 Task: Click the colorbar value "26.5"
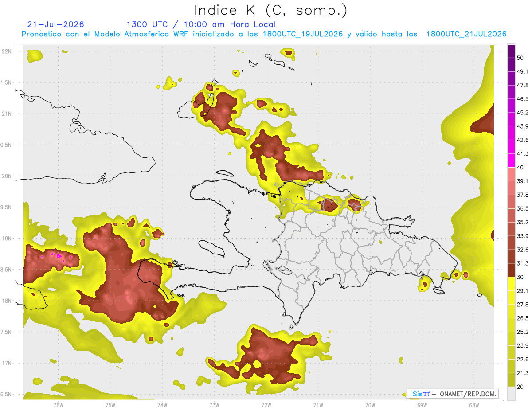[x=523, y=318]
